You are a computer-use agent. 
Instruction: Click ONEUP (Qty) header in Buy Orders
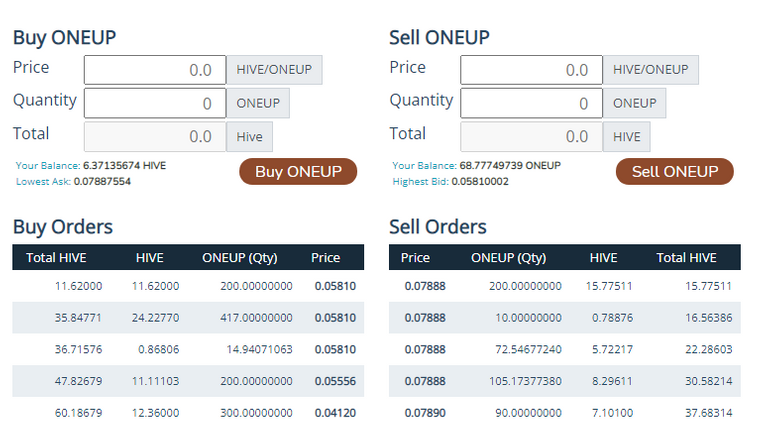(x=240, y=258)
